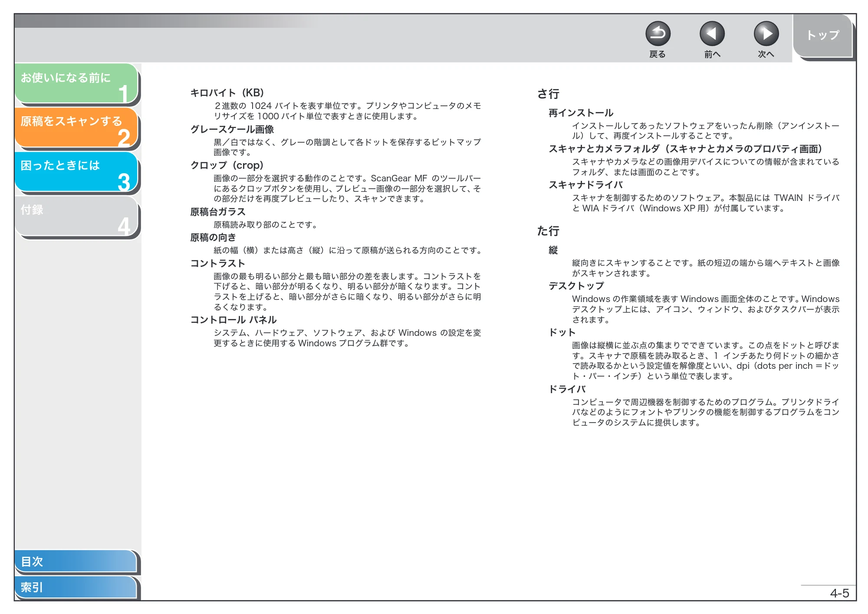This screenshot has height=614, width=868.
Task: Open the トップ tab
Action: (822, 36)
